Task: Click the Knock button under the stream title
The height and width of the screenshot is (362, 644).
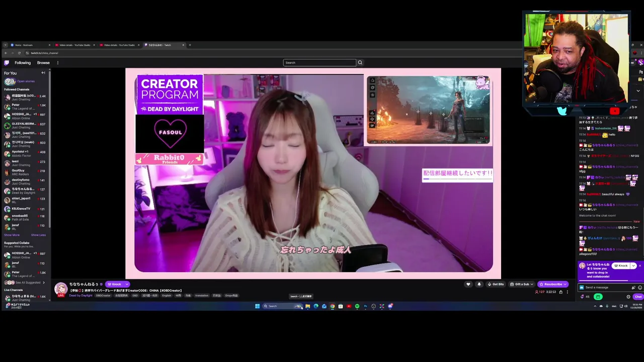Action: 114,285
